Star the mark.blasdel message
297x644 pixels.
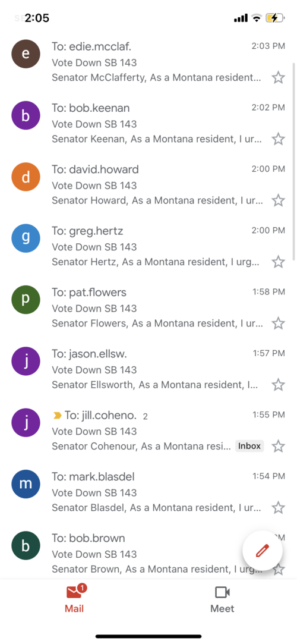pos(279,508)
